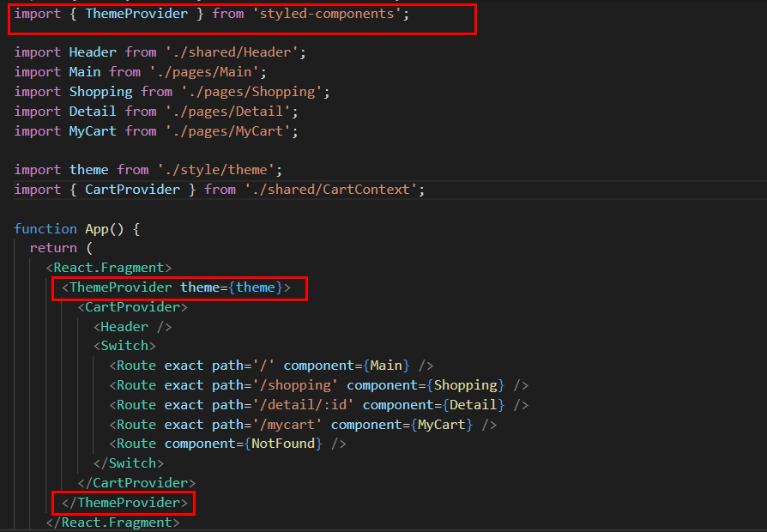Click the {Detail} component value
Image resolution: width=767 pixels, height=532 pixels.
tap(473, 405)
